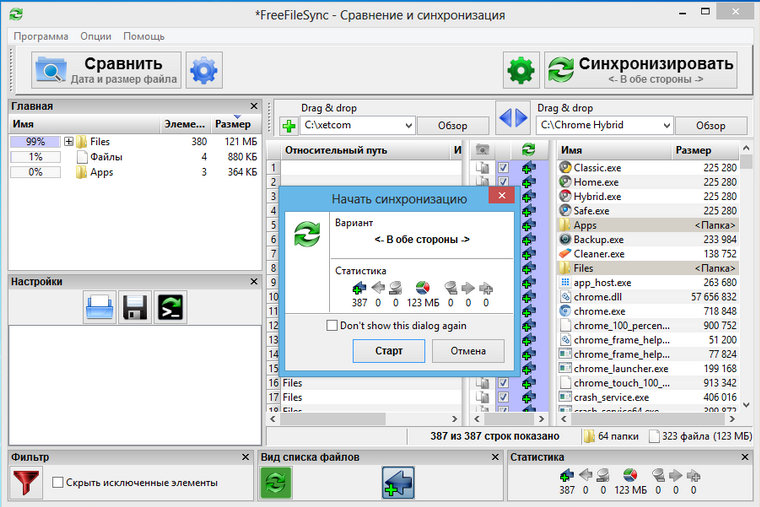This screenshot has height=507, width=760.
Task: Close Вид списка файлов panel
Action: point(495,457)
